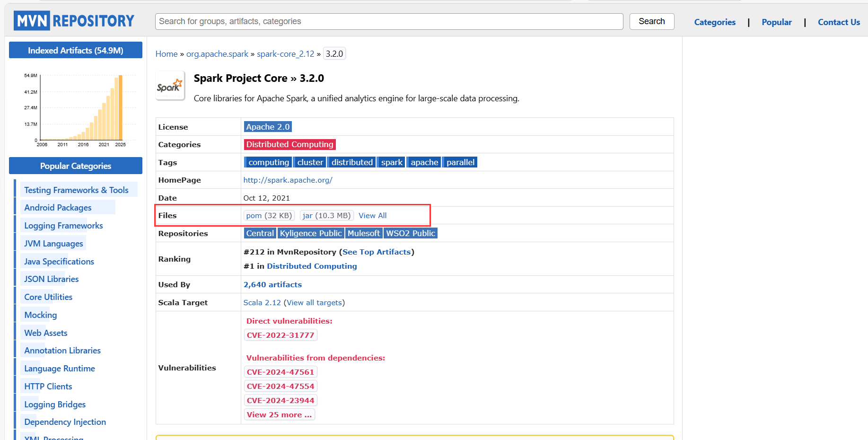868x440 pixels.
Task: Open Language Runtime category
Action: [60, 369]
